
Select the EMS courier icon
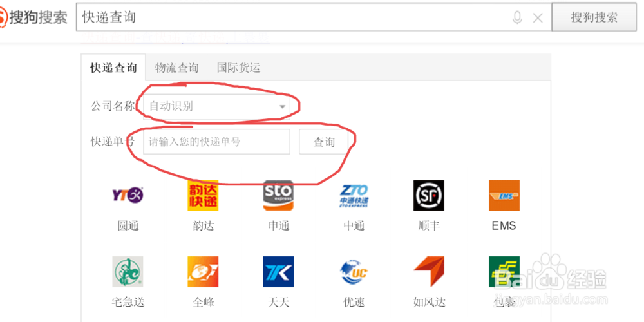(504, 196)
